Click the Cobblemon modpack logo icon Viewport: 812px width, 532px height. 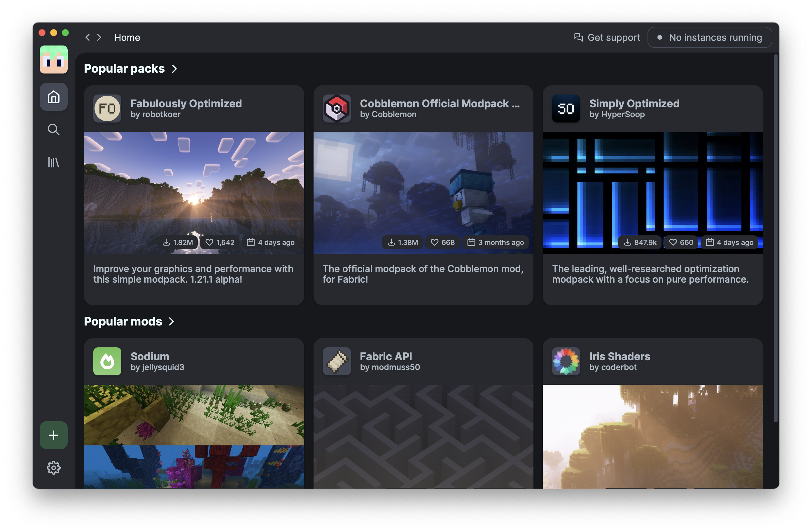(337, 108)
